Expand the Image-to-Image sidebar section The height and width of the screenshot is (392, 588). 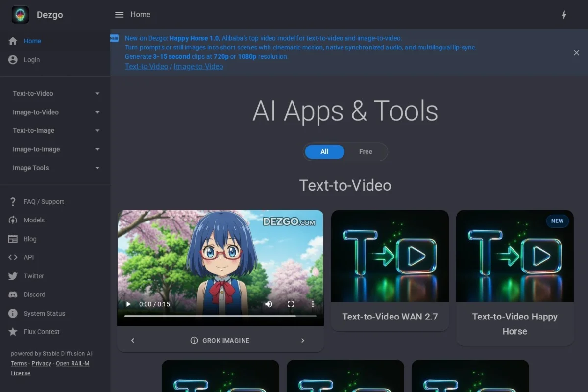55,149
